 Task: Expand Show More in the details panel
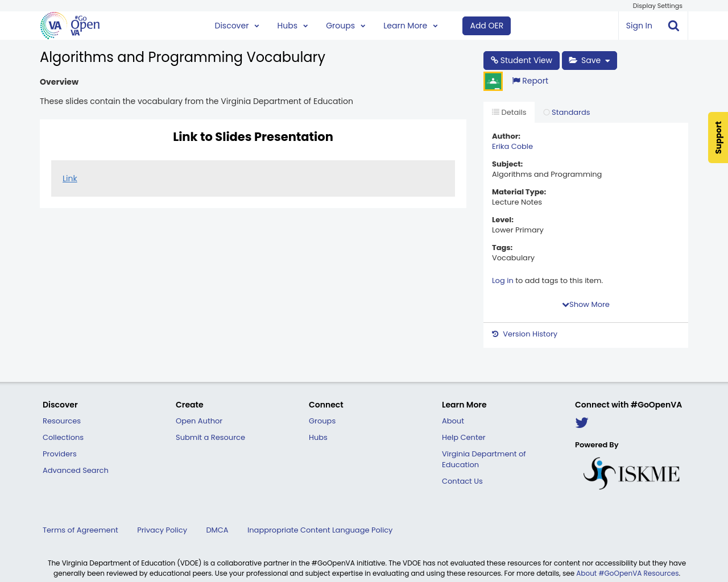[x=585, y=304]
